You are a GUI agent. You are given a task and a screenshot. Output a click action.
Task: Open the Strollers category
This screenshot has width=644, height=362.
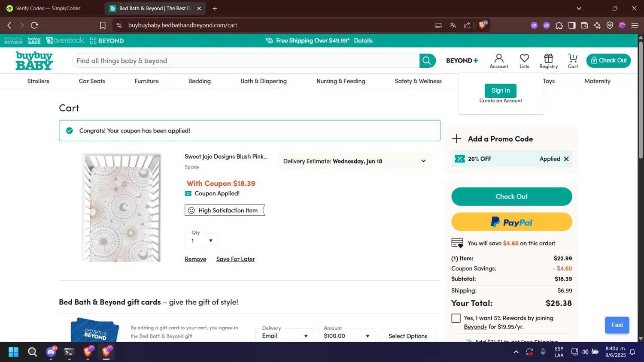(38, 81)
